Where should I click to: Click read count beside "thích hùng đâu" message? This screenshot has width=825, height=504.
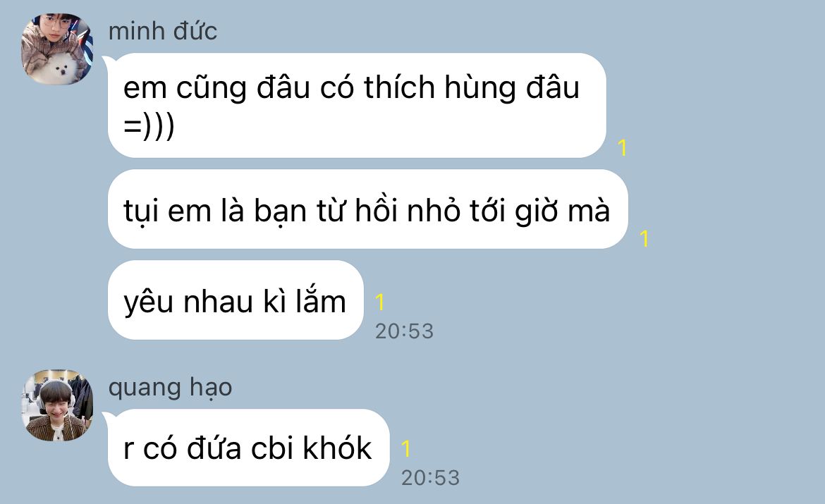(623, 148)
